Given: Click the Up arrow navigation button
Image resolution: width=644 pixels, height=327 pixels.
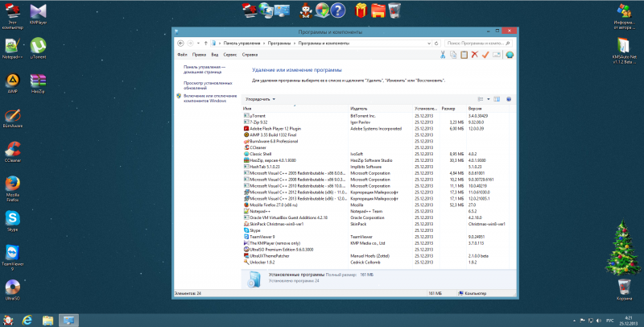Looking at the screenshot, I should coord(206,43).
